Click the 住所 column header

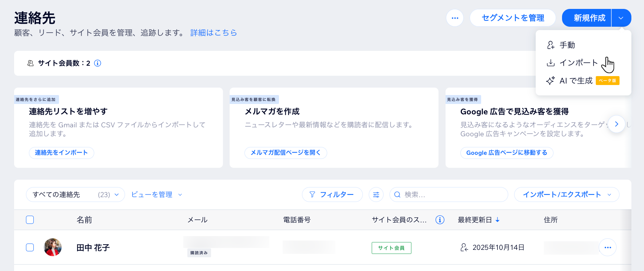point(551,220)
